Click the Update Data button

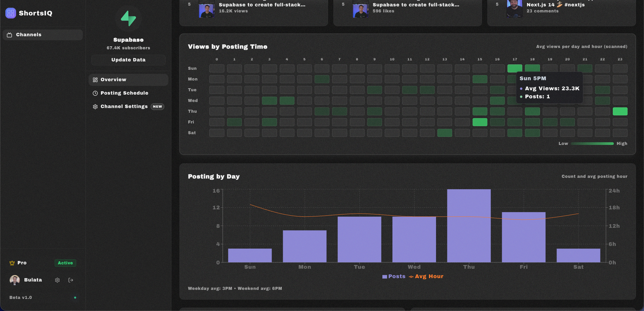128,60
